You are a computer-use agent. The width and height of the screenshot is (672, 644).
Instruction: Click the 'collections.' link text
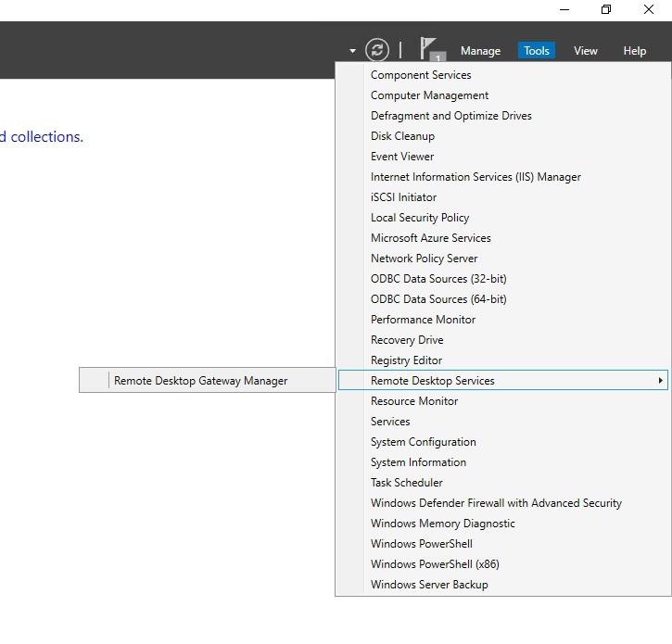[46, 137]
